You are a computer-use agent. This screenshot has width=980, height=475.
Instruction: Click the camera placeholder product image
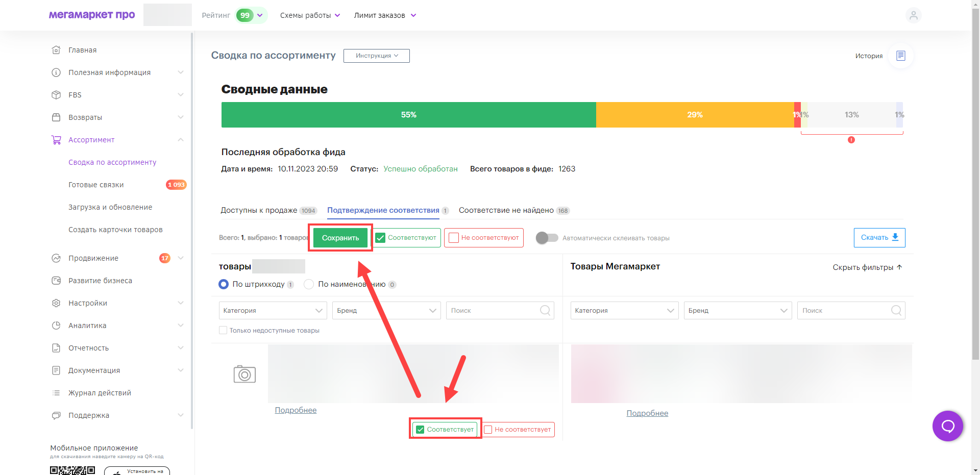click(244, 374)
